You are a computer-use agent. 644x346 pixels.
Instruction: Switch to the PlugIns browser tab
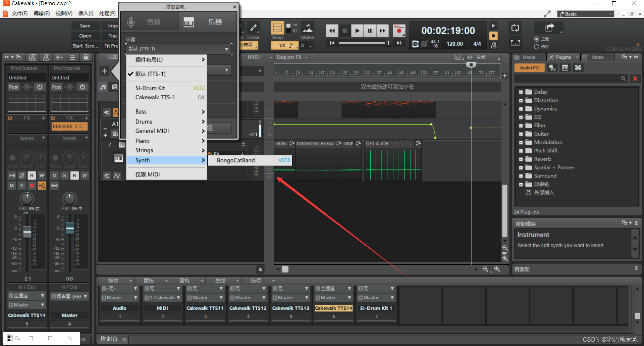[562, 57]
